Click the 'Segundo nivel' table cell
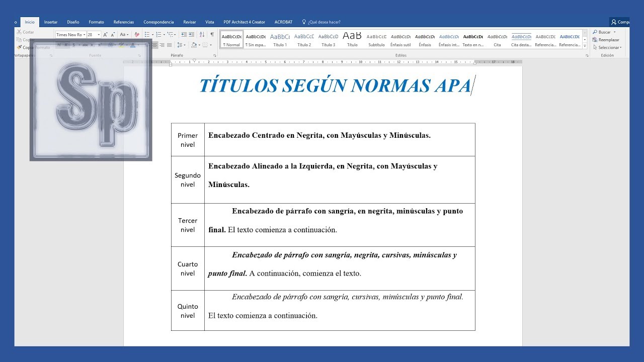The height and width of the screenshot is (362, 644). (x=188, y=180)
